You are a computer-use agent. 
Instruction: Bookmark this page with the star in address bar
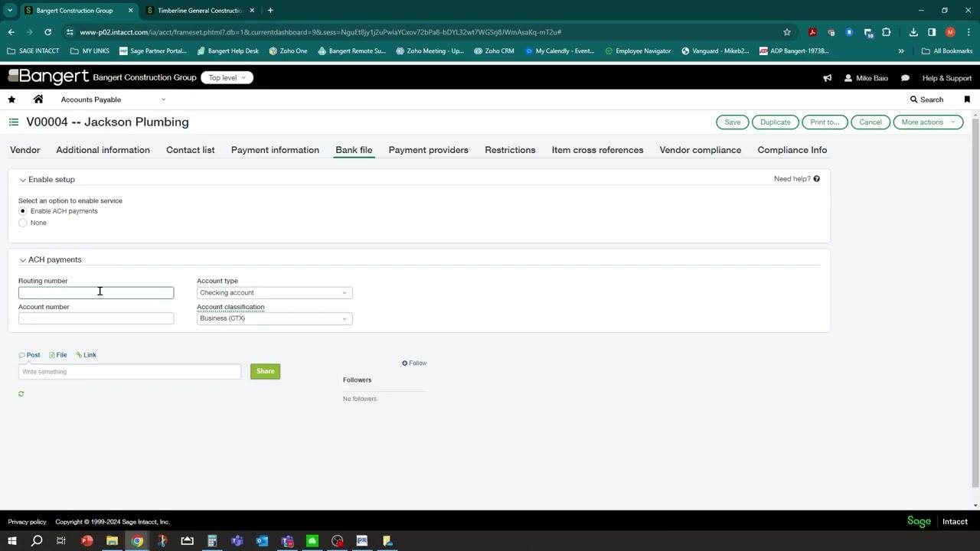(786, 32)
